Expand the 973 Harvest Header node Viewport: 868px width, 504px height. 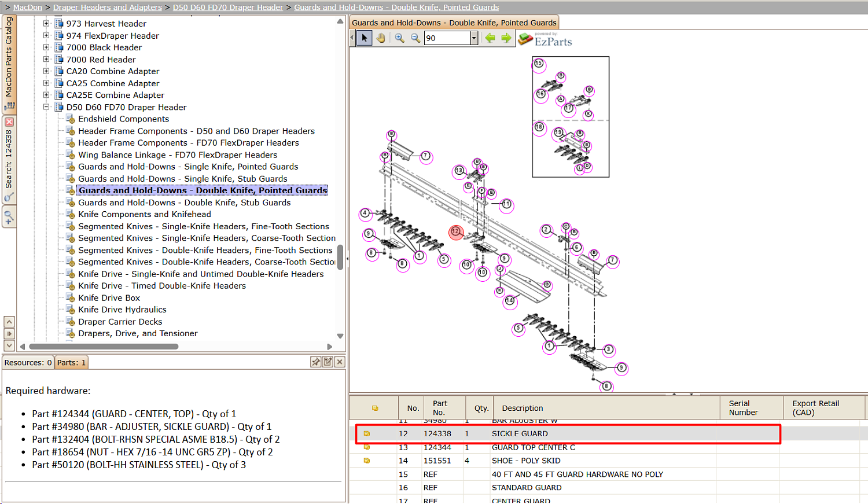coord(46,24)
